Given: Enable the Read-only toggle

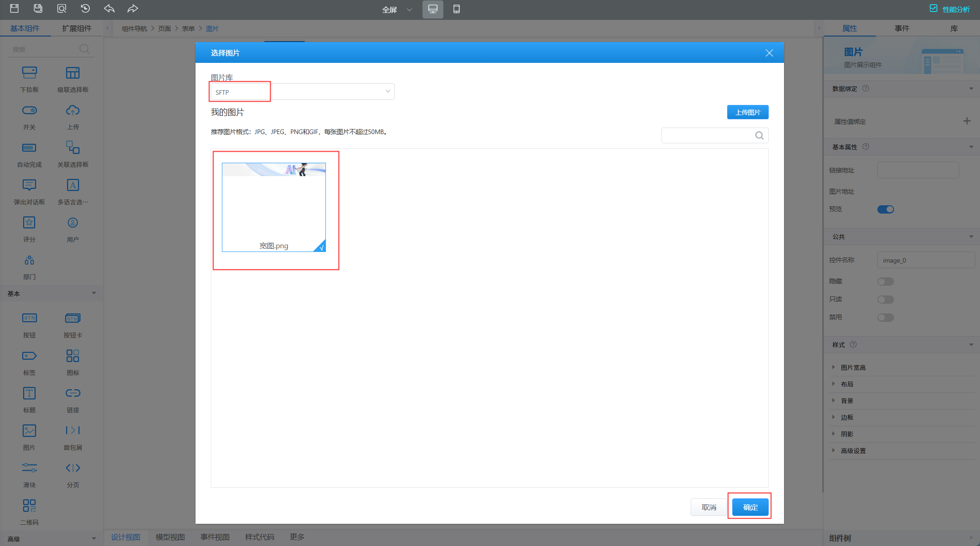Looking at the screenshot, I should pyautogui.click(x=885, y=300).
